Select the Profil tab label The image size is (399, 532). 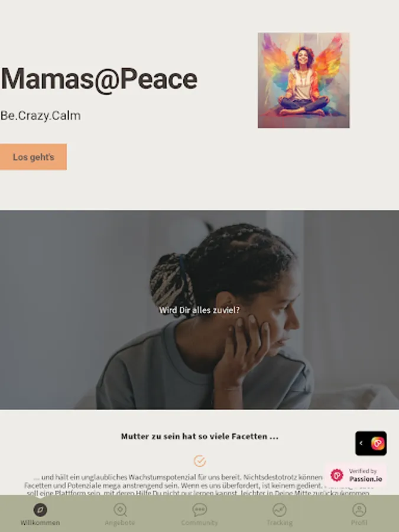[x=359, y=523]
